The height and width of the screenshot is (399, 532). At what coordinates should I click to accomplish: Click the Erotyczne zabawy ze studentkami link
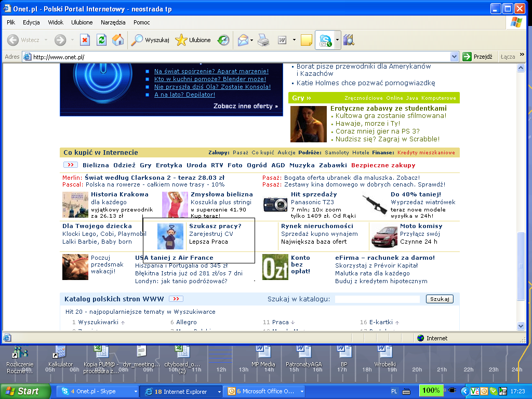point(389,108)
